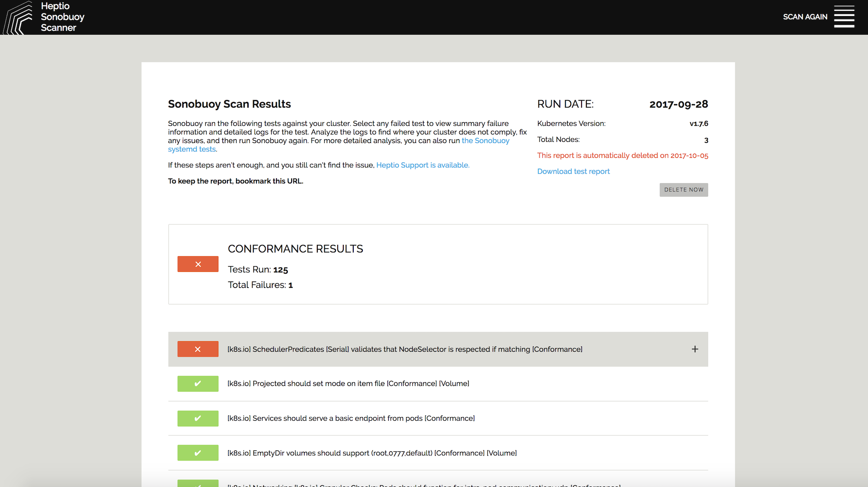Click the red X conformance results badge

(197, 264)
